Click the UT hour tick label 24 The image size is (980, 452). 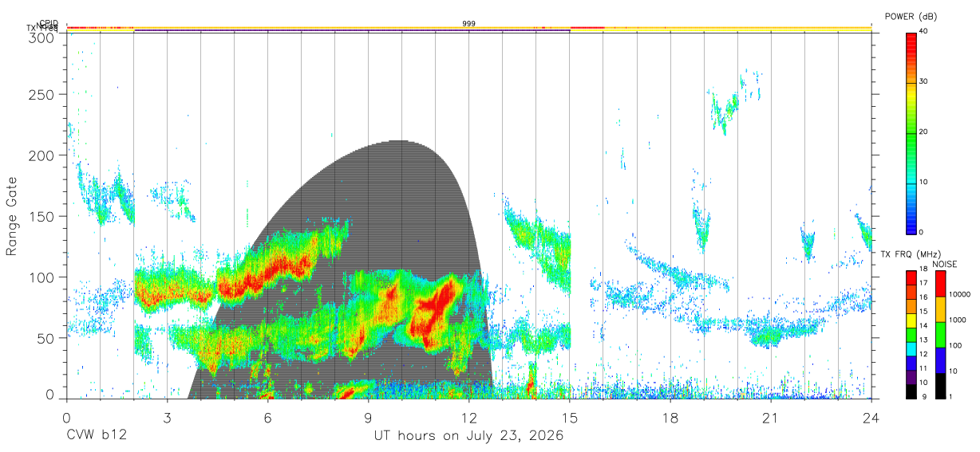pos(871,418)
